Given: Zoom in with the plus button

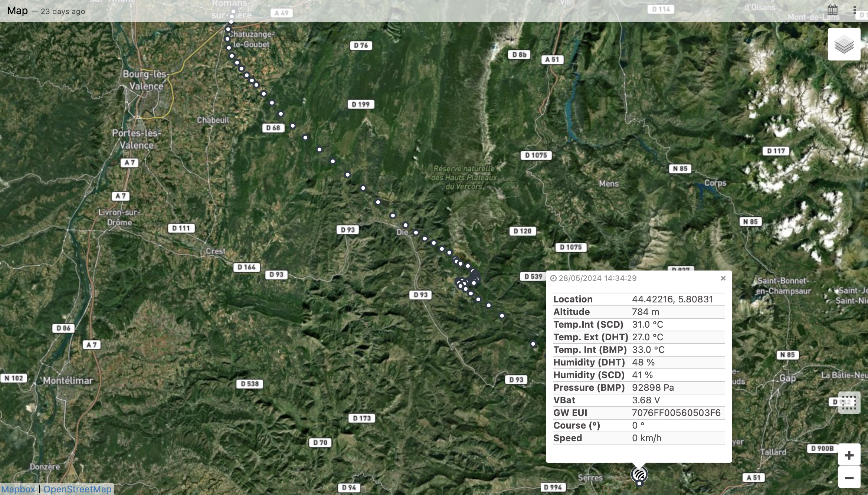Looking at the screenshot, I should click(849, 455).
